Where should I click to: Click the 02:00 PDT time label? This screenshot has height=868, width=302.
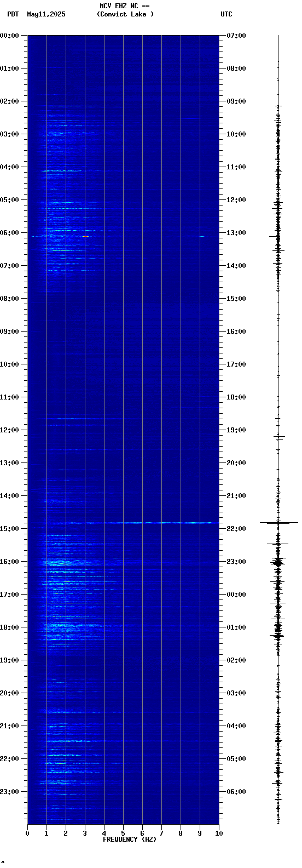[10, 101]
